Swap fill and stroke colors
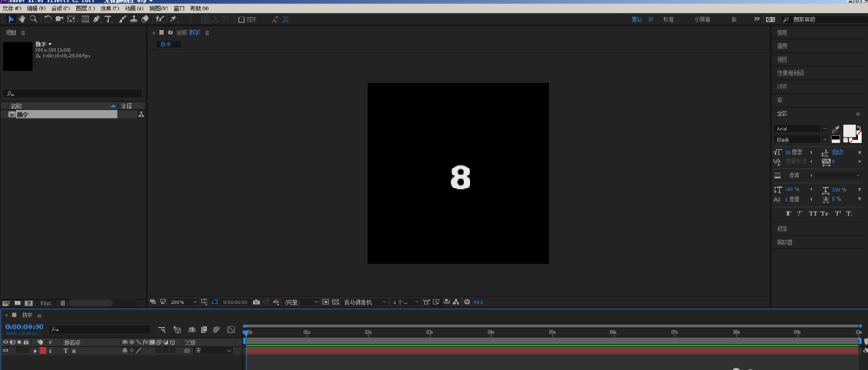Image resolution: width=868 pixels, height=370 pixels. [858, 128]
